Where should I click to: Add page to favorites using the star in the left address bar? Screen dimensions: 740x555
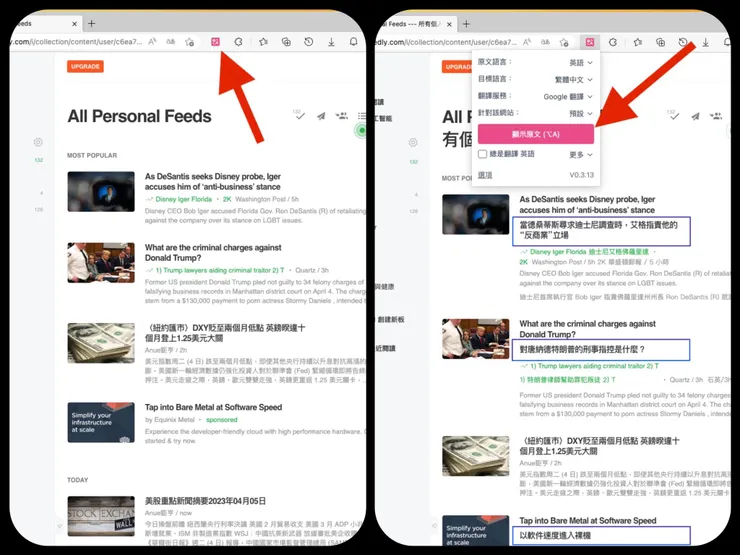(189, 42)
